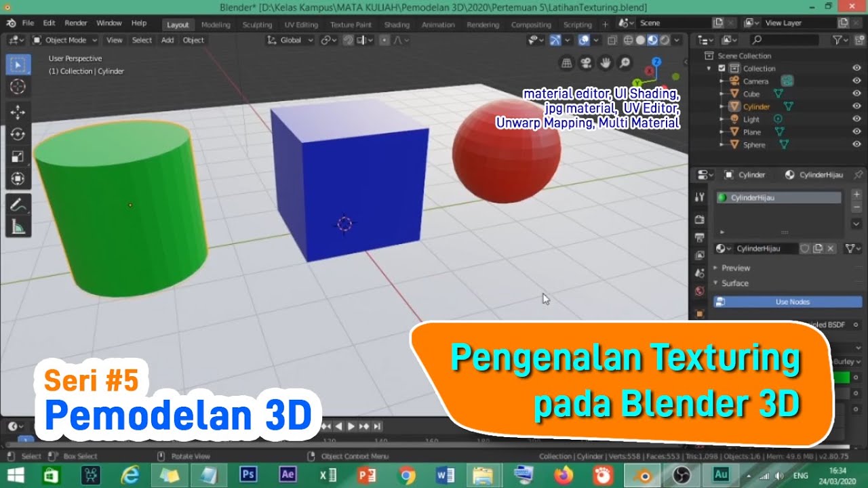Add a new material slot

point(856,195)
